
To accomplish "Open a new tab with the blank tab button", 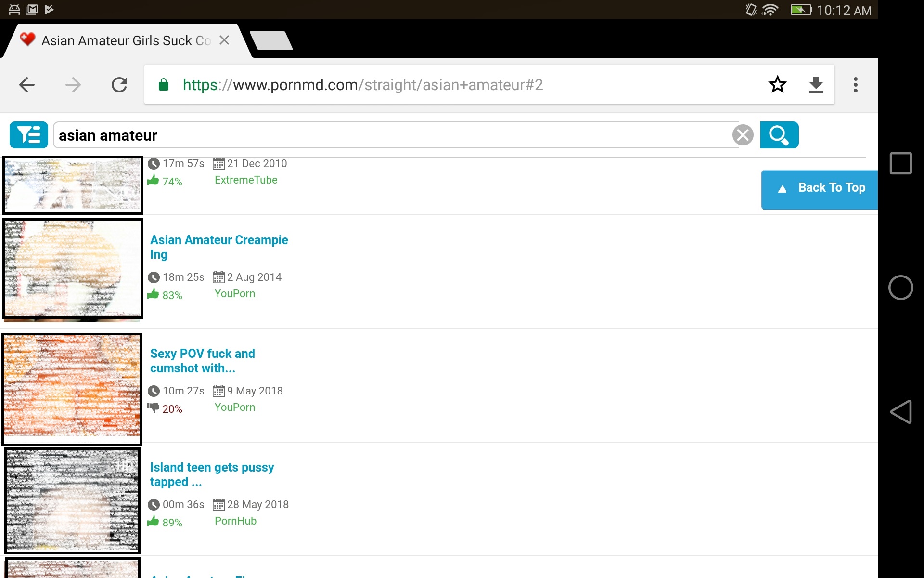I will point(271,40).
